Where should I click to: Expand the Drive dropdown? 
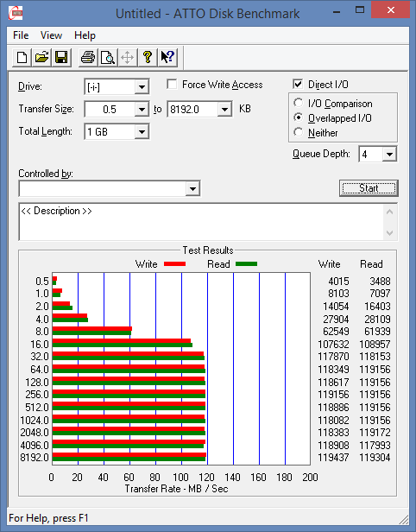(142, 87)
